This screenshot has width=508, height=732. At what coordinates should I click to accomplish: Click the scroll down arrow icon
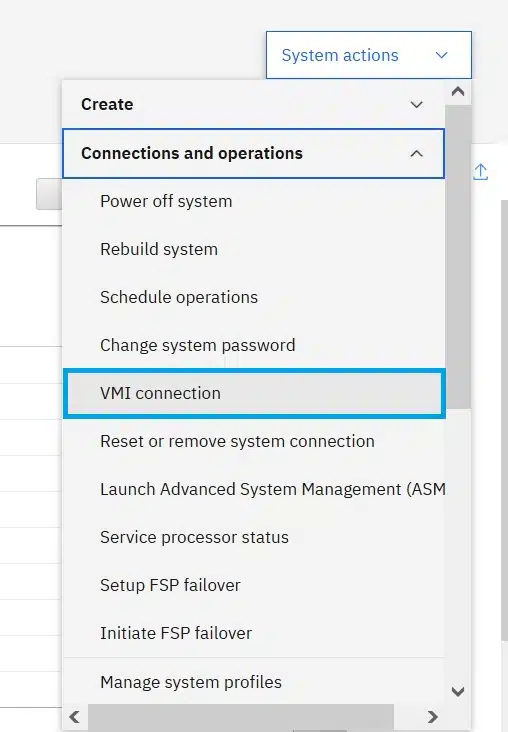(x=458, y=691)
